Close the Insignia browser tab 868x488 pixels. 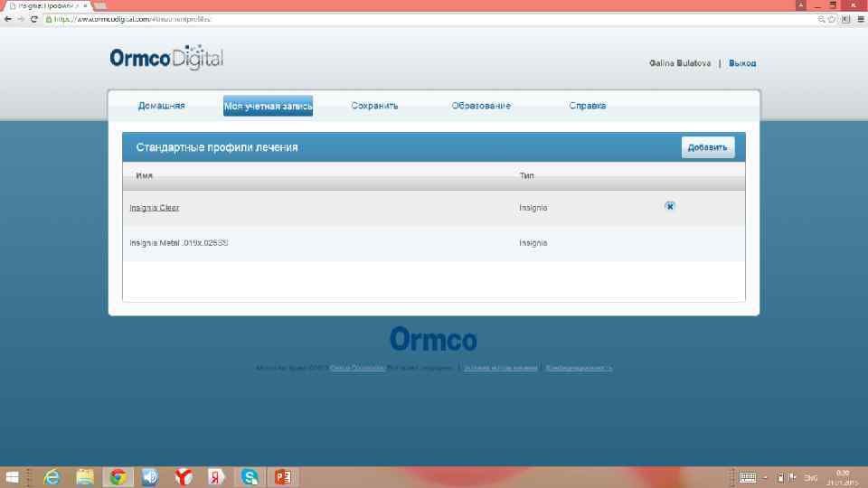click(x=85, y=5)
